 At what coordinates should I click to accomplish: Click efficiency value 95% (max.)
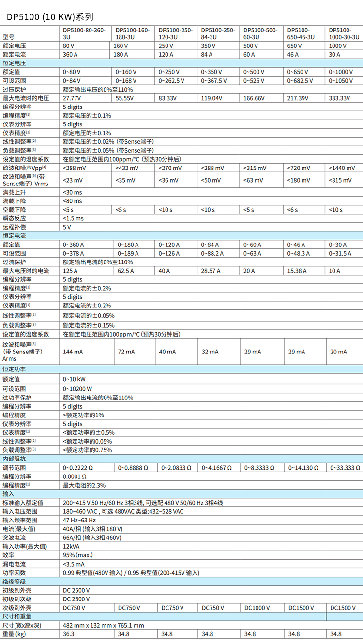(x=78, y=555)
